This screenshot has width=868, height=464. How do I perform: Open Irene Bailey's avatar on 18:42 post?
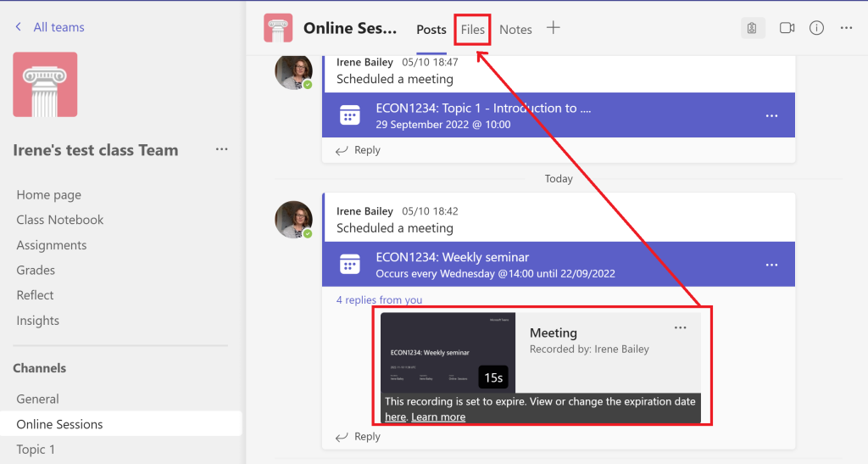[293, 220]
